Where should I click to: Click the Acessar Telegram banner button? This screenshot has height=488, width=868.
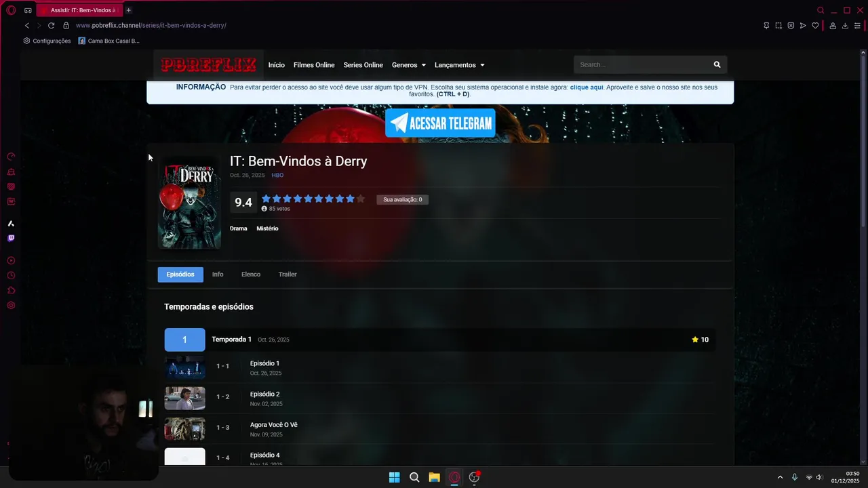click(440, 123)
